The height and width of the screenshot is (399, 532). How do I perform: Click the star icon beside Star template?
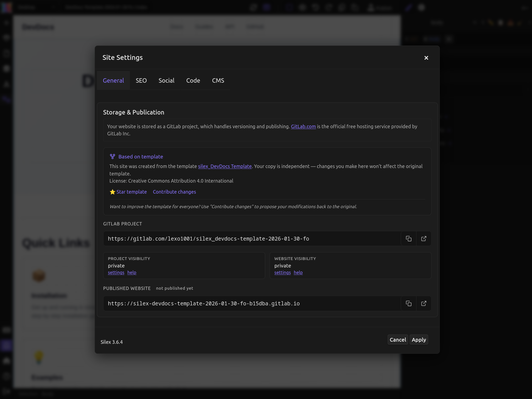(x=112, y=192)
